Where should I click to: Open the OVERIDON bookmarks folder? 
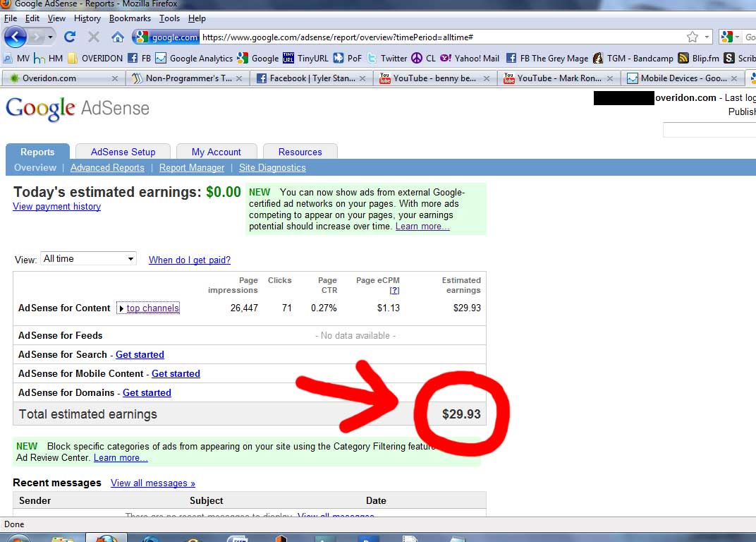pyautogui.click(x=95, y=59)
